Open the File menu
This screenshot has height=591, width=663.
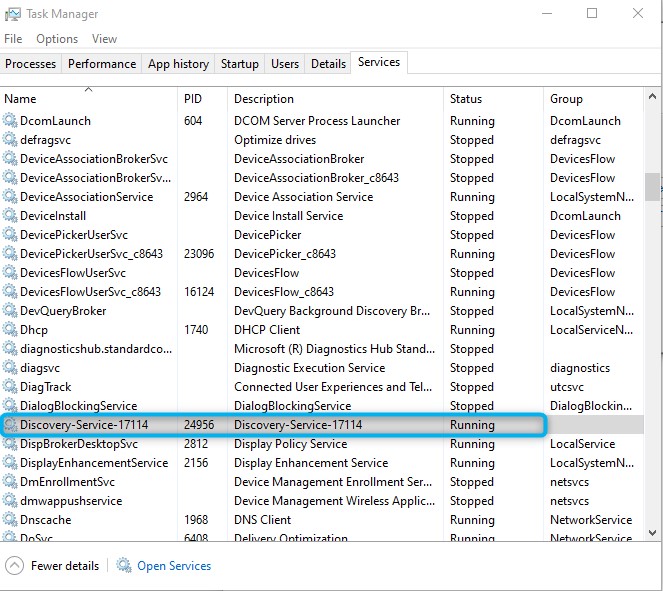click(13, 39)
